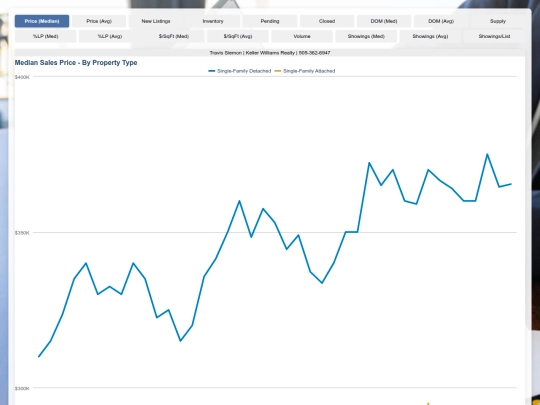The width and height of the screenshot is (540, 405).
Task: Select Showings (Avg) chart
Action: (430, 36)
